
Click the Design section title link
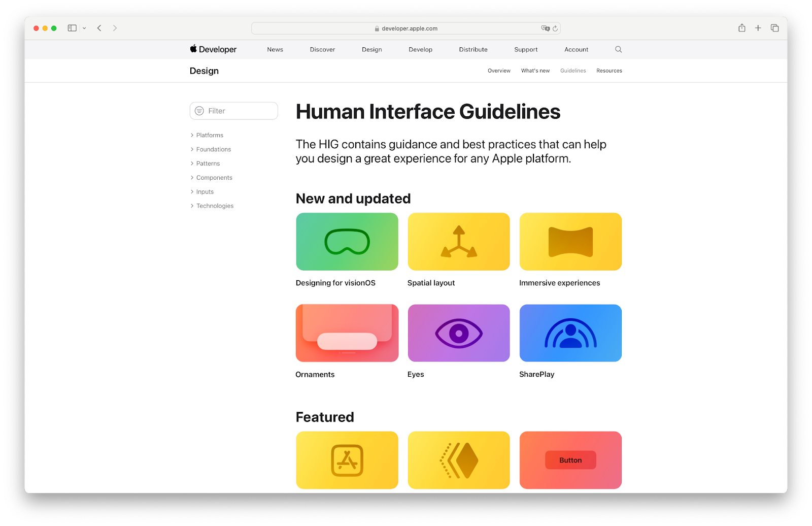point(204,71)
